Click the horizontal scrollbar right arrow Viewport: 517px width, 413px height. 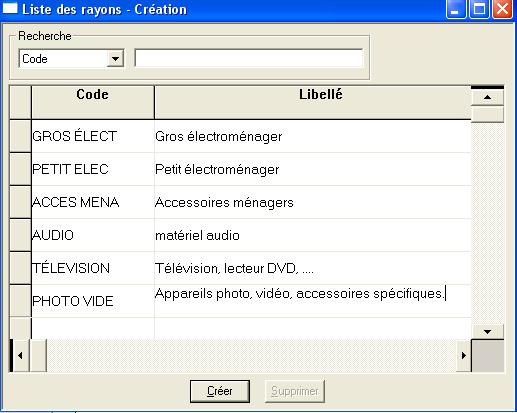point(463,355)
